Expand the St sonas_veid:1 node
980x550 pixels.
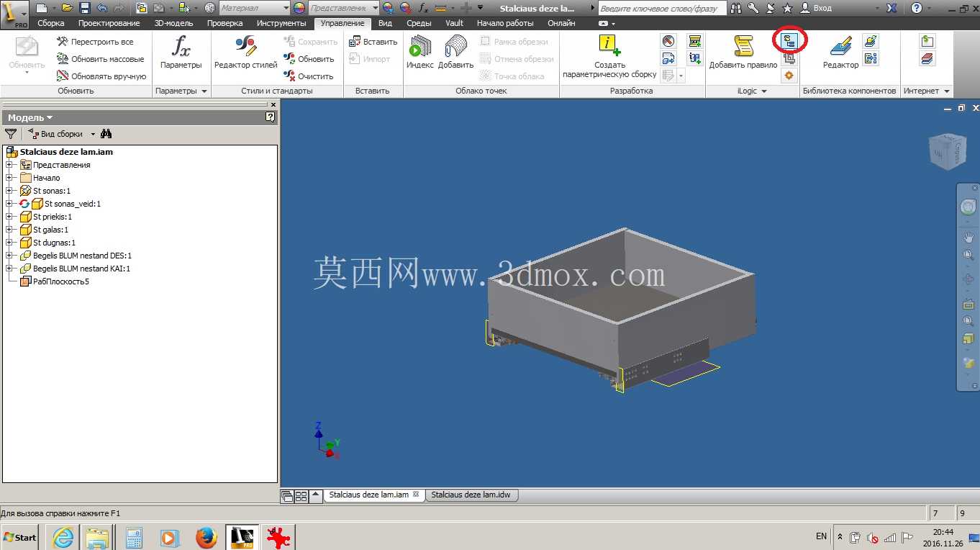9,204
